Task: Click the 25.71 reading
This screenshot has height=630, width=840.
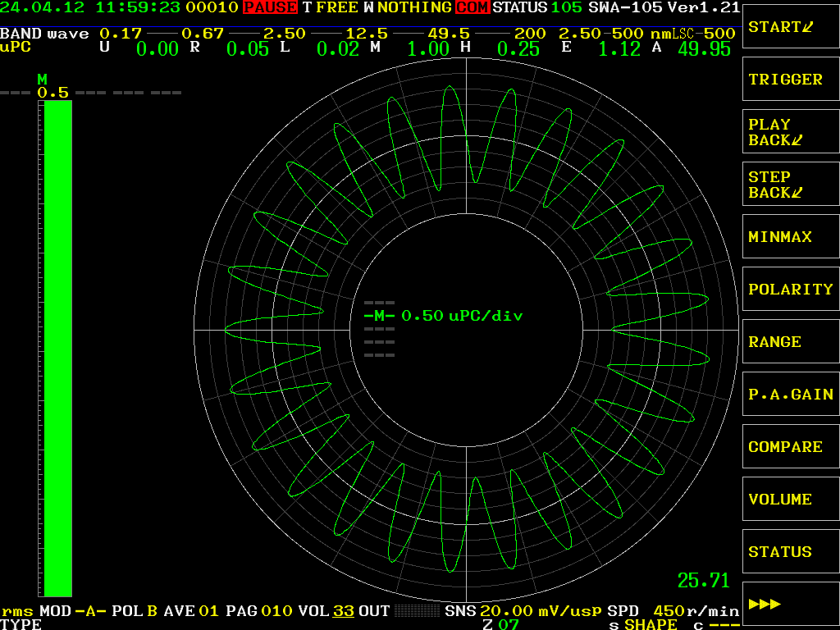Action: pyautogui.click(x=703, y=581)
